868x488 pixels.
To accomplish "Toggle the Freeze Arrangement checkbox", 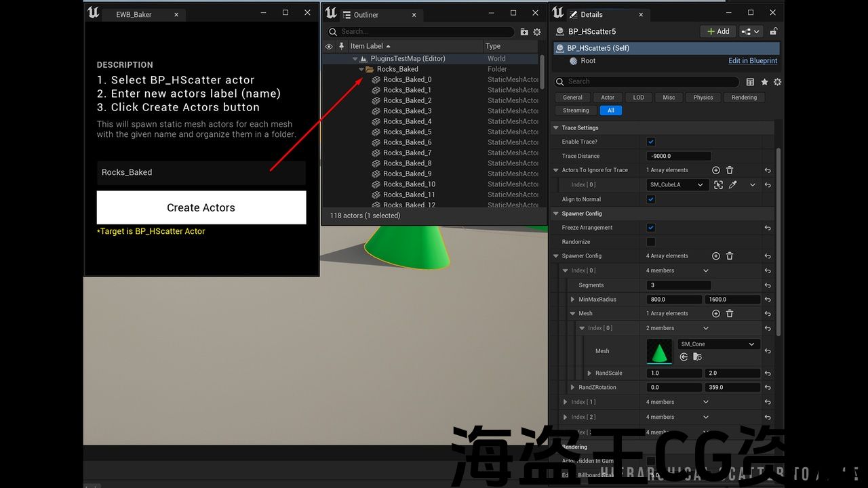I will point(651,228).
